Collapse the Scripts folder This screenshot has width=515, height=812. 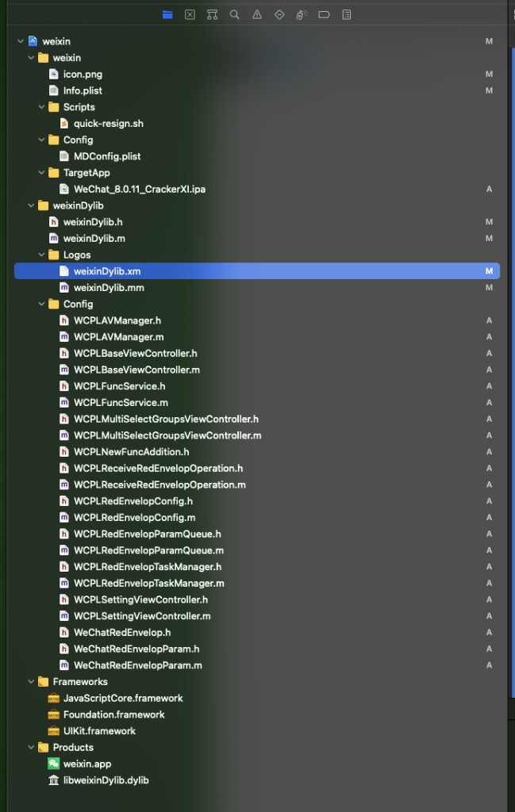[x=41, y=107]
